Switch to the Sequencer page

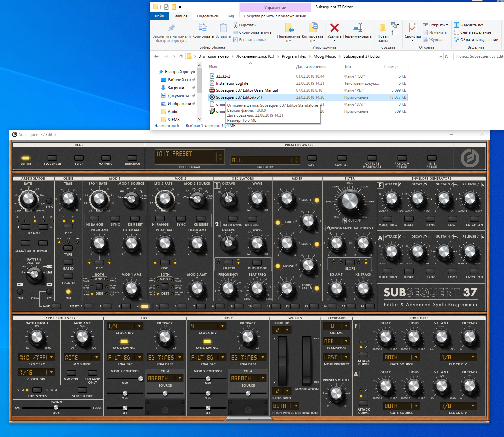(x=52, y=158)
